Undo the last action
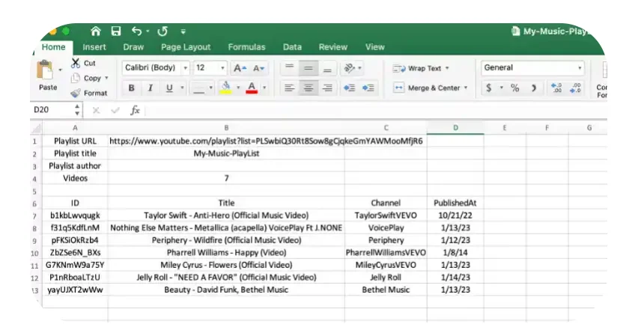Viewport: 644px width, 336px height. tap(137, 31)
